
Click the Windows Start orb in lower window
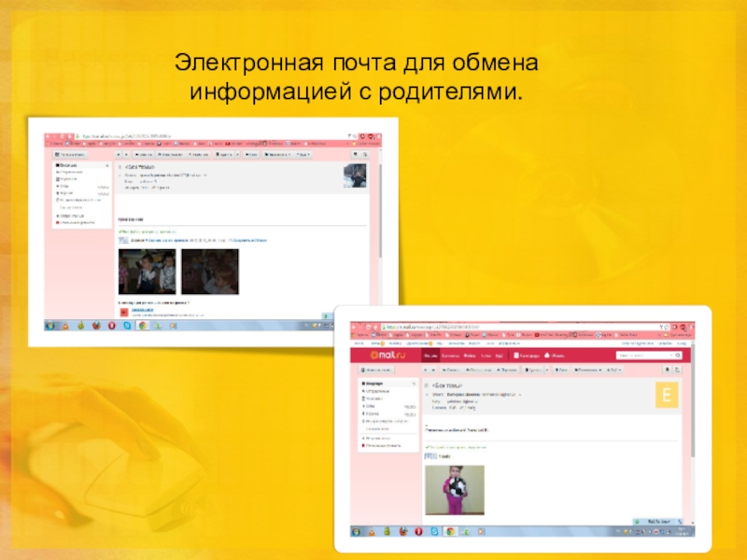click(x=355, y=530)
